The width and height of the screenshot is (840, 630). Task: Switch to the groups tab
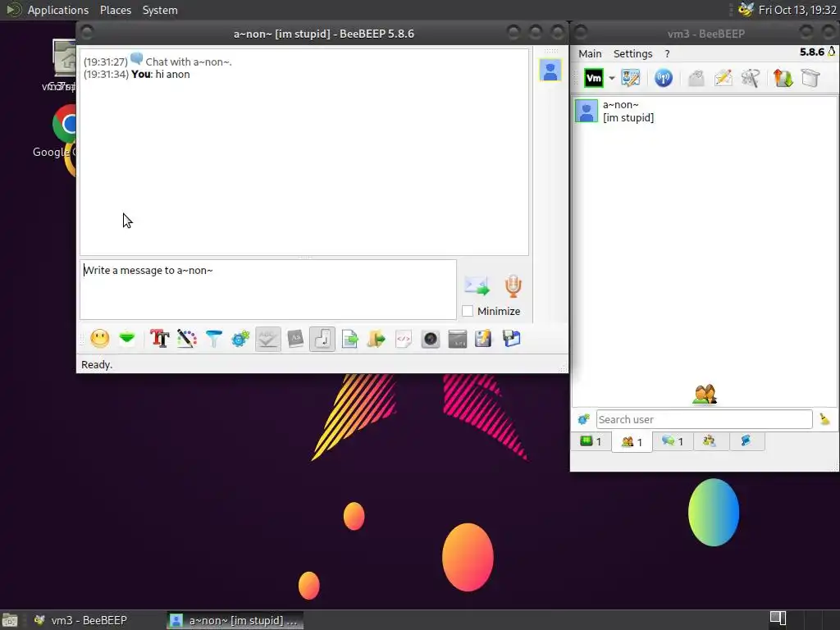click(x=710, y=441)
